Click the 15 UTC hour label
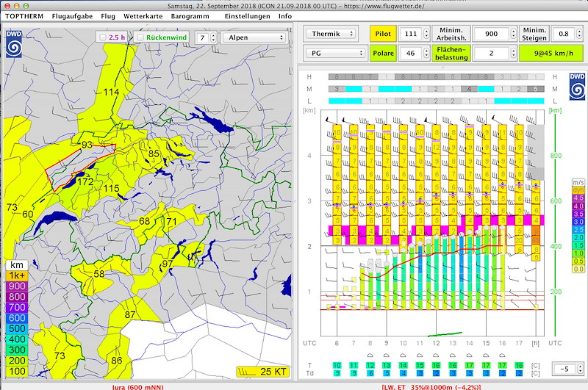 click(x=486, y=343)
